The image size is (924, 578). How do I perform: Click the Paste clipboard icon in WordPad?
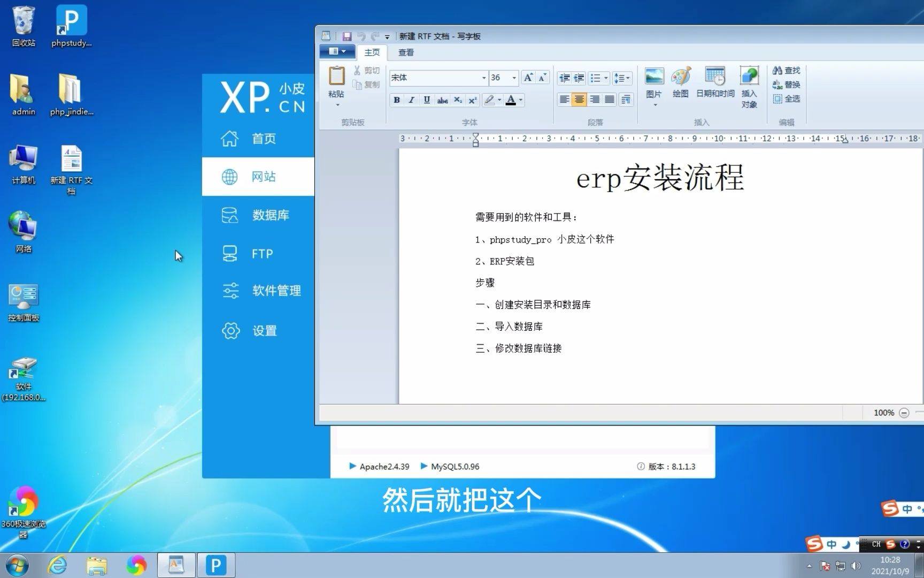(x=336, y=76)
